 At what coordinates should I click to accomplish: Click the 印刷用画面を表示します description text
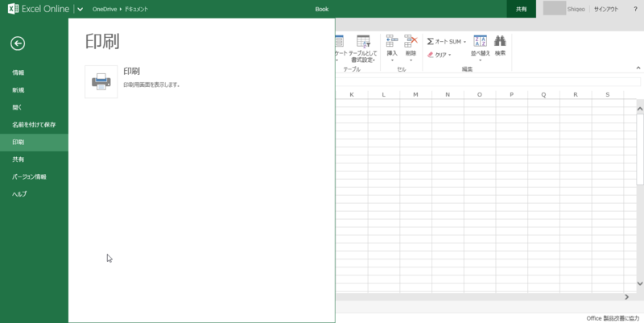tap(151, 85)
